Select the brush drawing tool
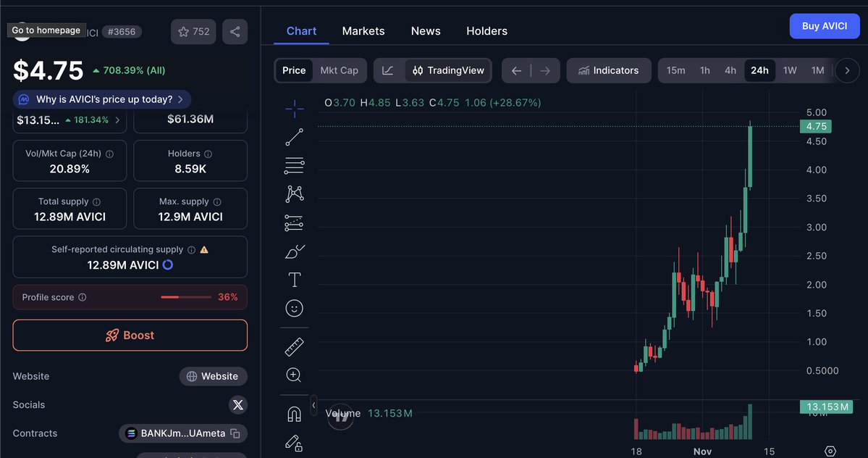Screen dimensions: 868x458 (x=294, y=251)
